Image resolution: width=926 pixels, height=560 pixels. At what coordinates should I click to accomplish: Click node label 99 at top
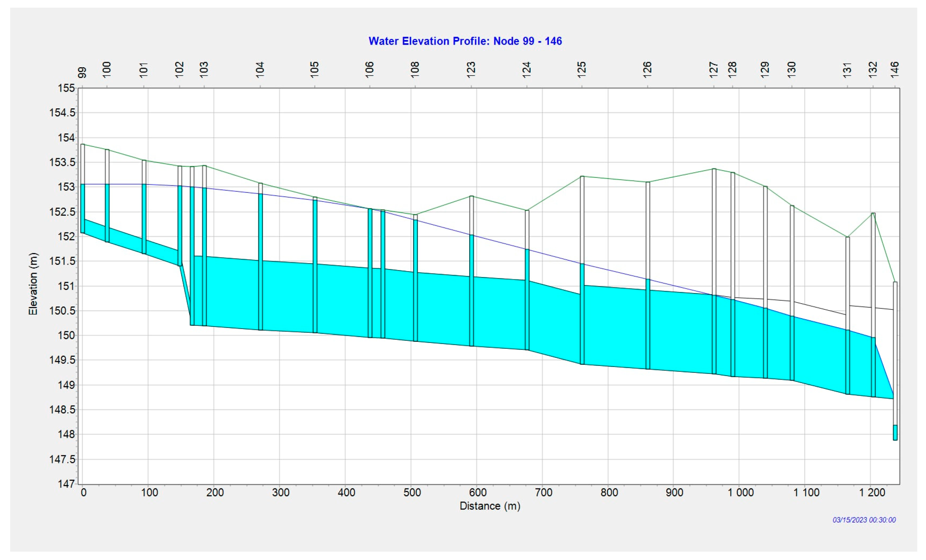(82, 72)
